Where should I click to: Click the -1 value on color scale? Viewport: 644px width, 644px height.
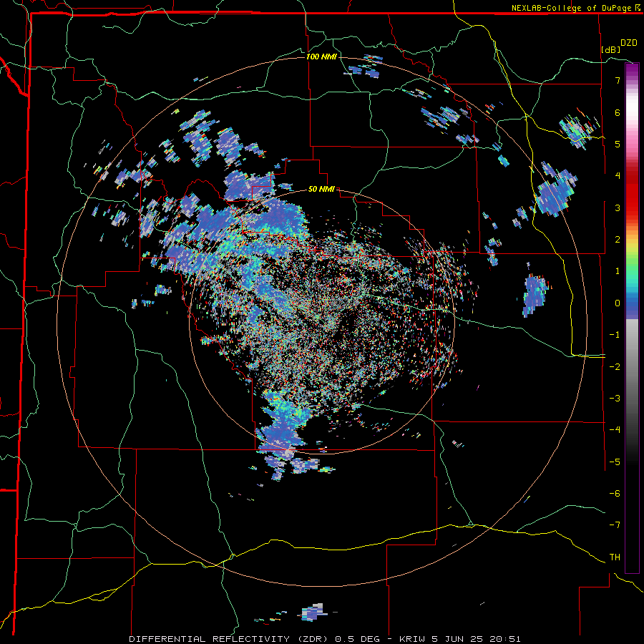[x=615, y=335]
